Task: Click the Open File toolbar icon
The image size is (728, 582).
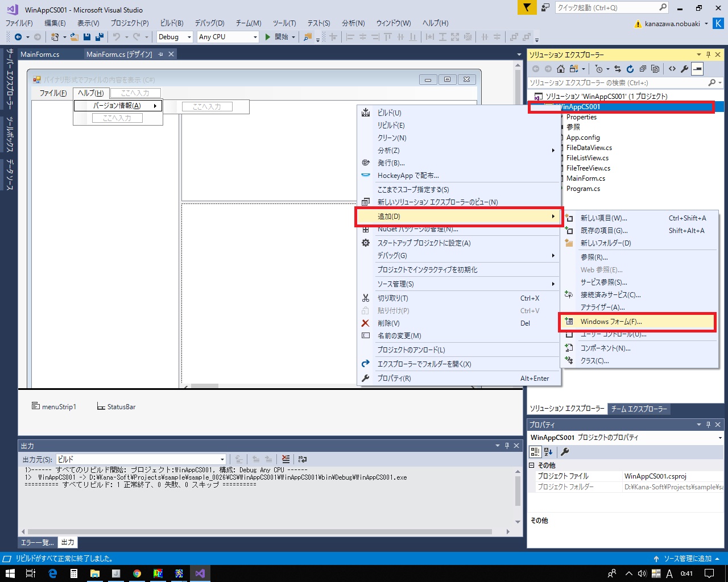Action: click(75, 37)
